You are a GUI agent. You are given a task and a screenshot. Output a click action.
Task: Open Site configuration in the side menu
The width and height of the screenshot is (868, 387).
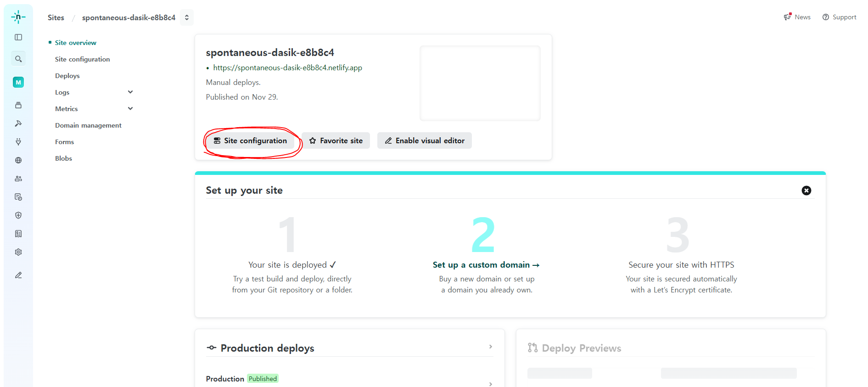[x=83, y=59]
